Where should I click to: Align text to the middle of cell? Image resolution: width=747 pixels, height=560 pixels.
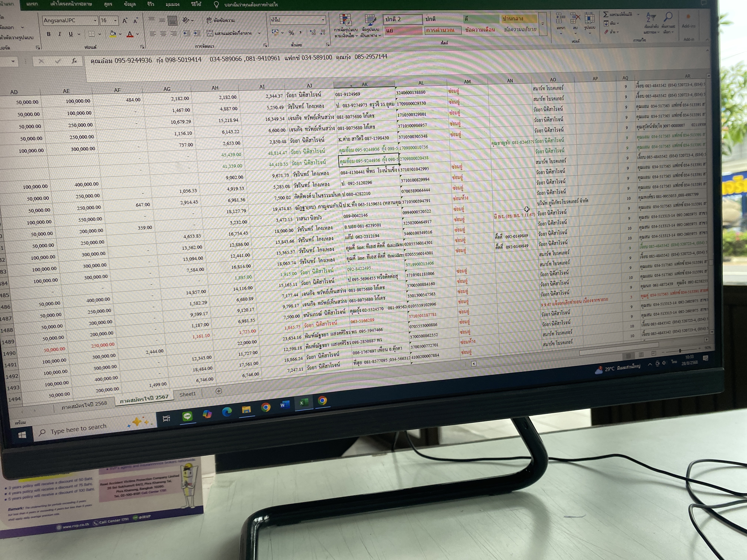coord(162,20)
